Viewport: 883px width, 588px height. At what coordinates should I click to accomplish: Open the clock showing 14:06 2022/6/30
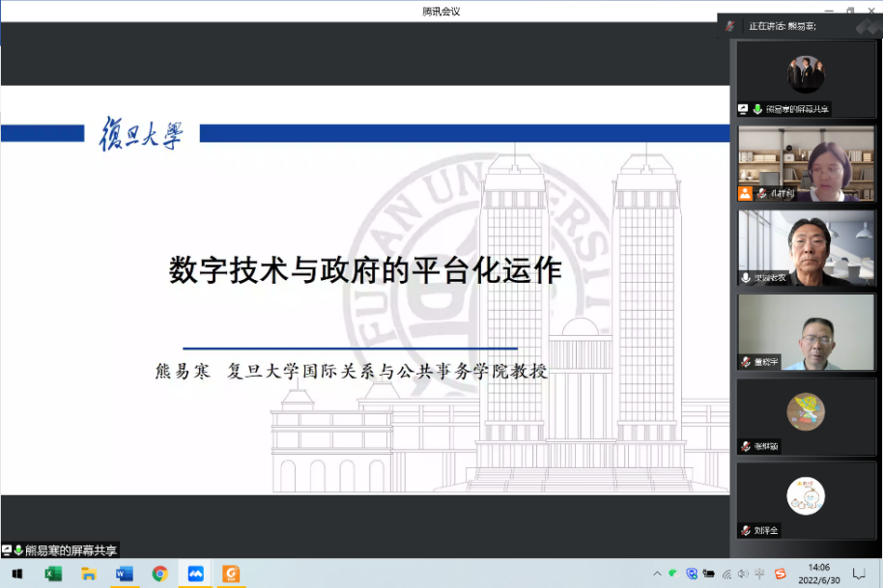[819, 574]
